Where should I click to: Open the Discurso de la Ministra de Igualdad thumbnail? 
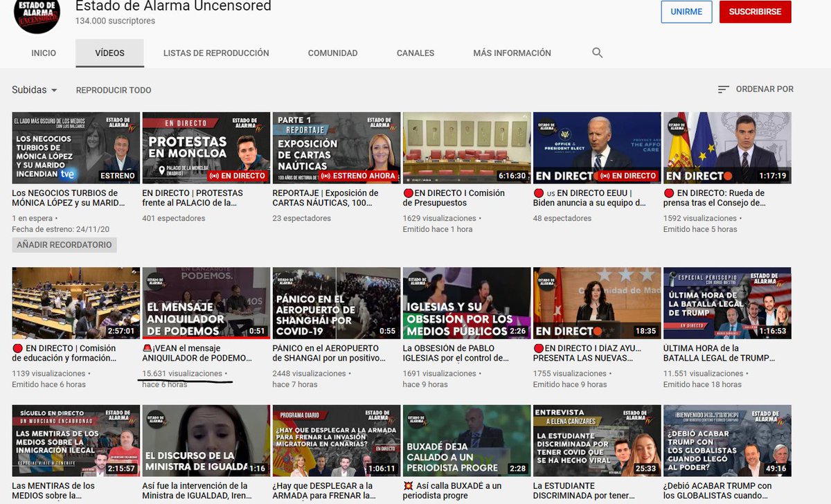click(206, 441)
